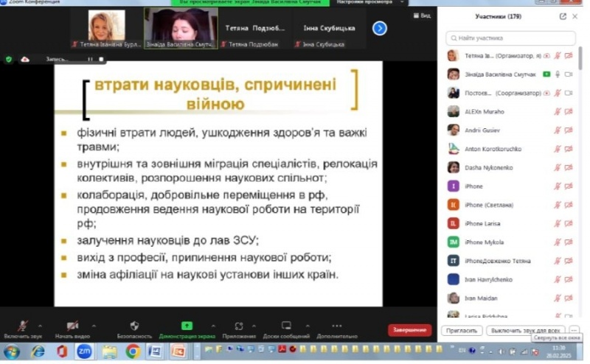Toggle Зінаїда Василівна Смутчак's camera icon
Viewport: 590px width, 364px height.
(x=569, y=74)
